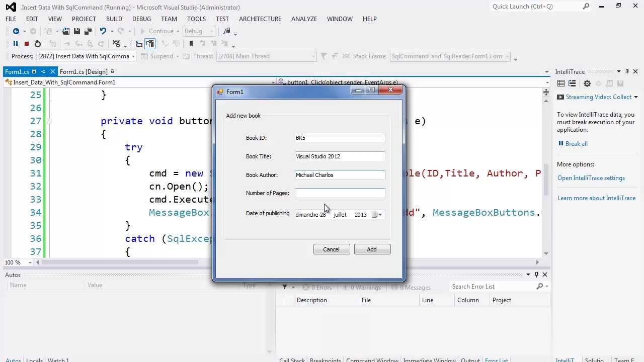The width and height of the screenshot is (644, 362).
Task: Open the IntelliTrace window options arrow
Action: pyautogui.click(x=619, y=71)
